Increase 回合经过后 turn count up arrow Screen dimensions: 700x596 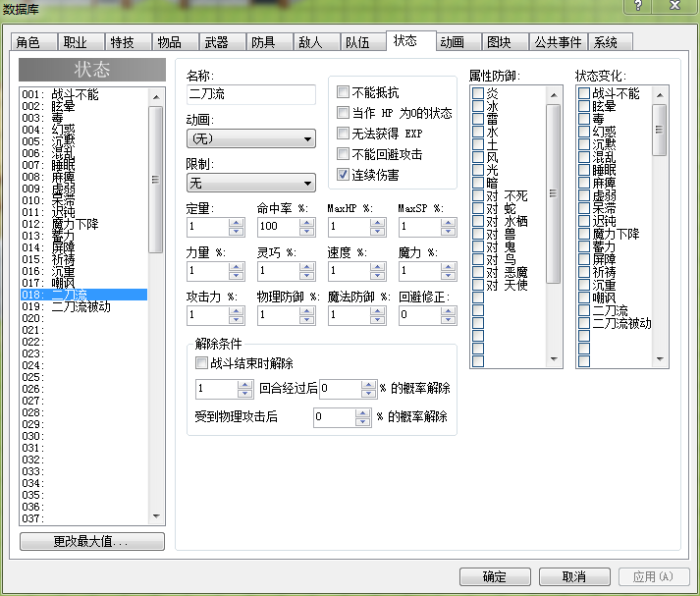pos(244,384)
